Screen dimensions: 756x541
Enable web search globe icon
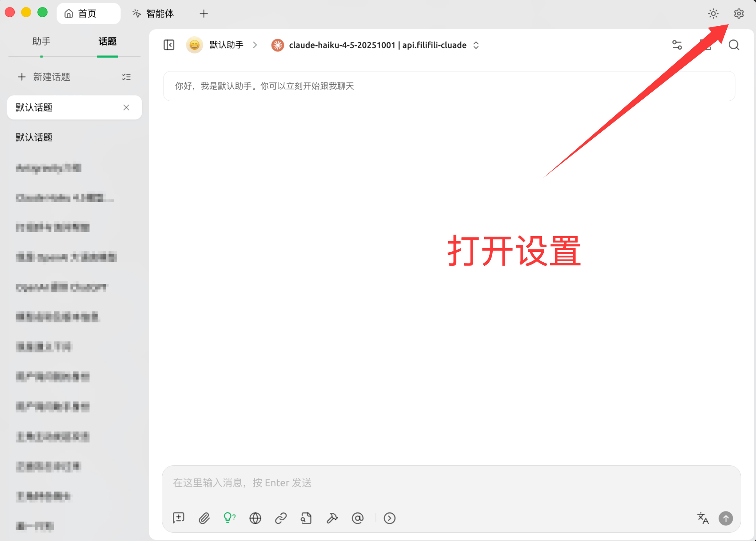click(x=255, y=518)
